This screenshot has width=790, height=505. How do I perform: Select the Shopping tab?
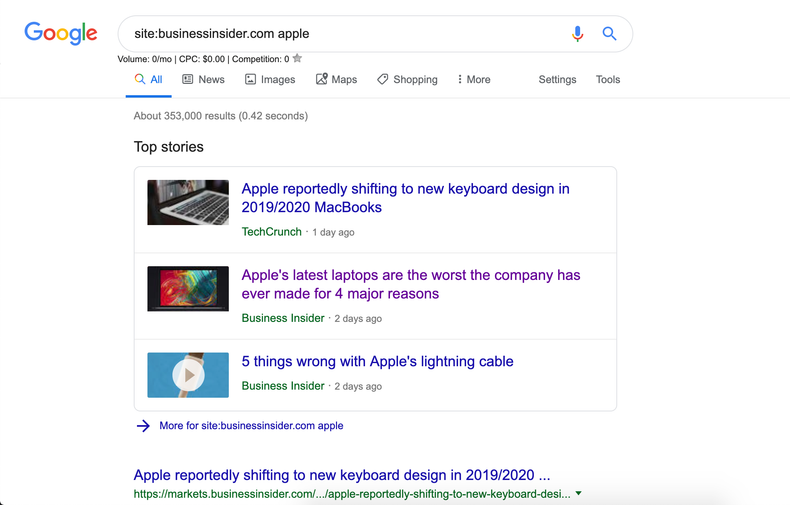pyautogui.click(x=407, y=80)
